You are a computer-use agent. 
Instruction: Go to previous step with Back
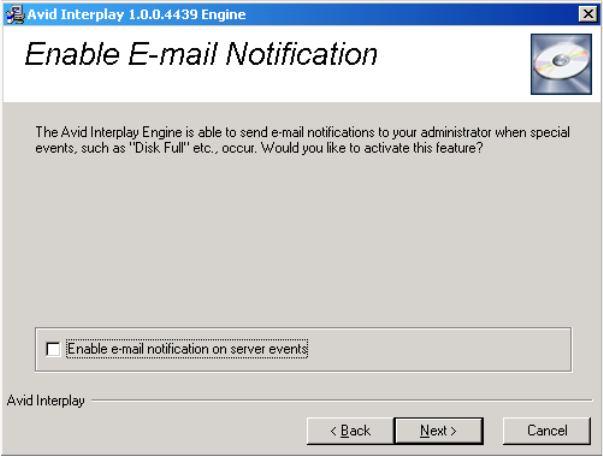[350, 430]
